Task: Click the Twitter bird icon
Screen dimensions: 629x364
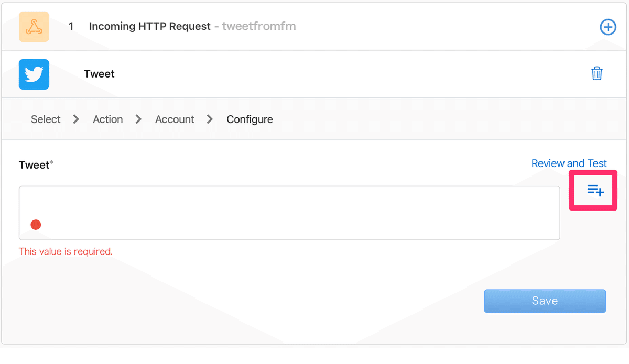Action: [34, 74]
